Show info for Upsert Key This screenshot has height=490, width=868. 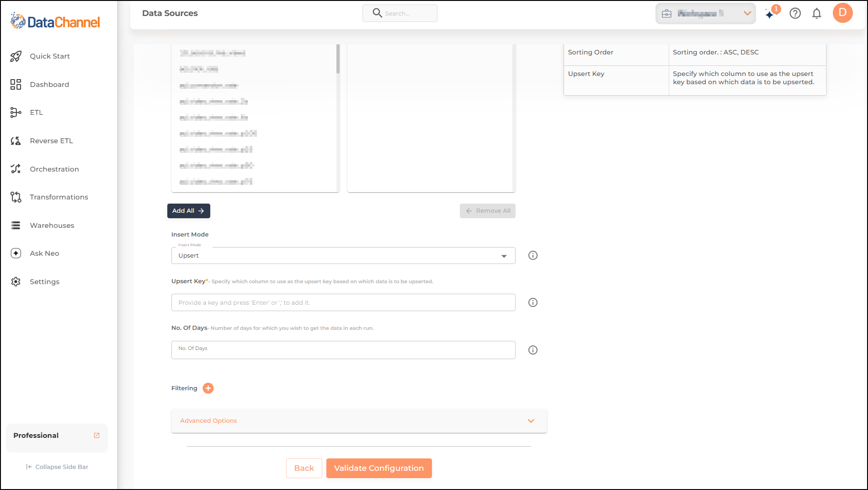(x=533, y=302)
